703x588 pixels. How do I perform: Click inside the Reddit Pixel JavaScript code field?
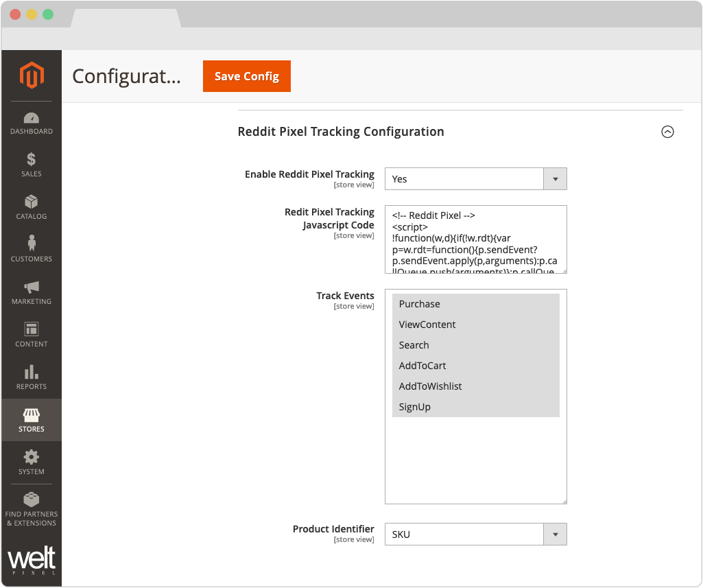(475, 239)
